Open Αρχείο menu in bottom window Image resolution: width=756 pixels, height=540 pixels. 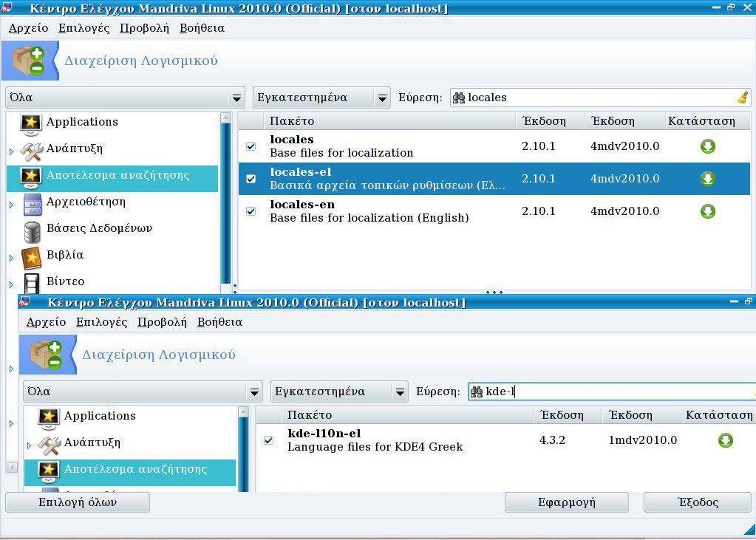[x=47, y=322]
